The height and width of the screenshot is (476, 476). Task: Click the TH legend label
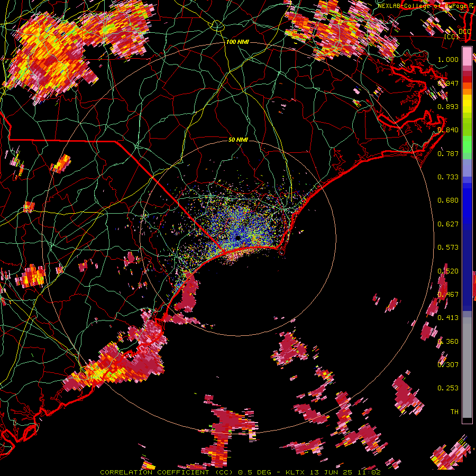pyautogui.click(x=454, y=412)
